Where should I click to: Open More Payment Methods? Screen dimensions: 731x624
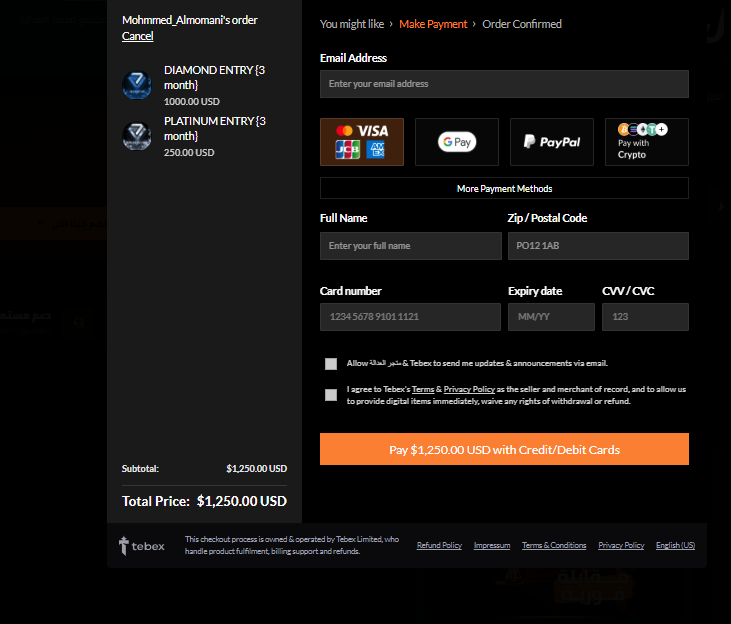[x=504, y=188]
